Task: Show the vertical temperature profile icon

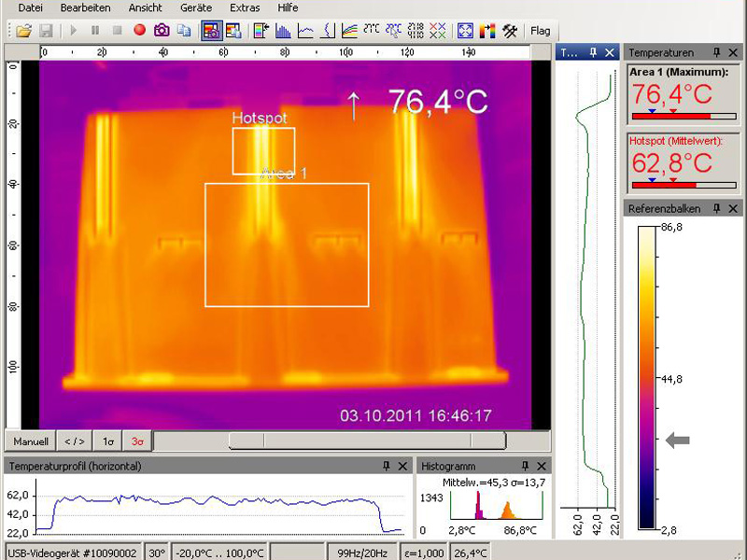Action: point(328,31)
